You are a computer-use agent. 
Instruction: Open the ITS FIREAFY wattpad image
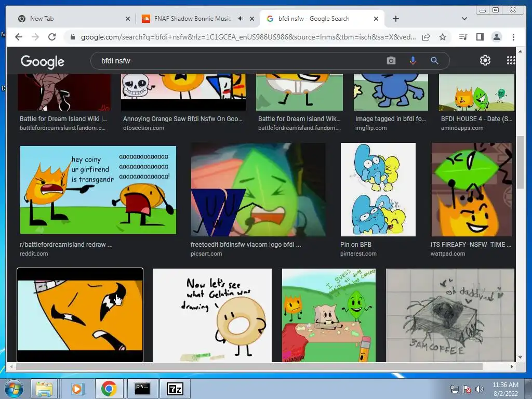[x=472, y=189]
